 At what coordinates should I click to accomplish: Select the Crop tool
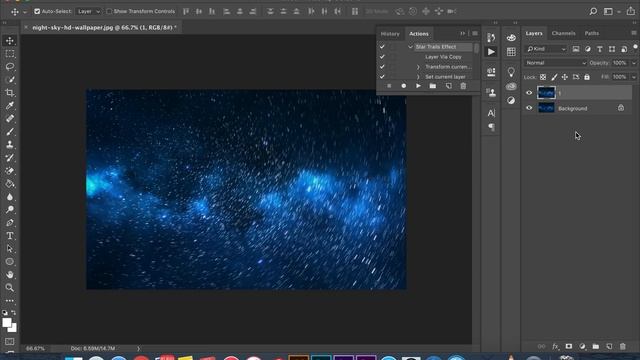pyautogui.click(x=10, y=93)
